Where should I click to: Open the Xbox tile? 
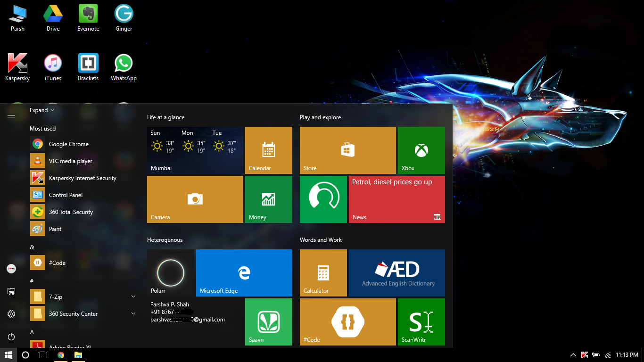point(421,150)
